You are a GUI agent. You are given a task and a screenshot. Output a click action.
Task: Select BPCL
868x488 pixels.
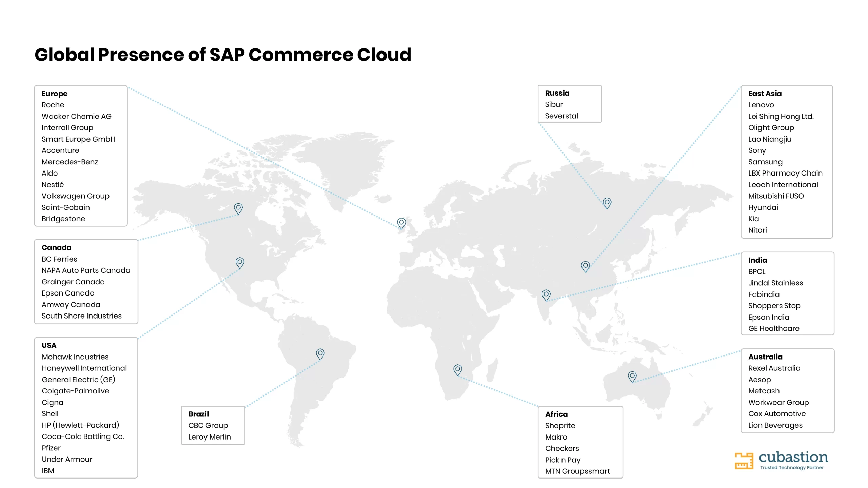click(757, 272)
